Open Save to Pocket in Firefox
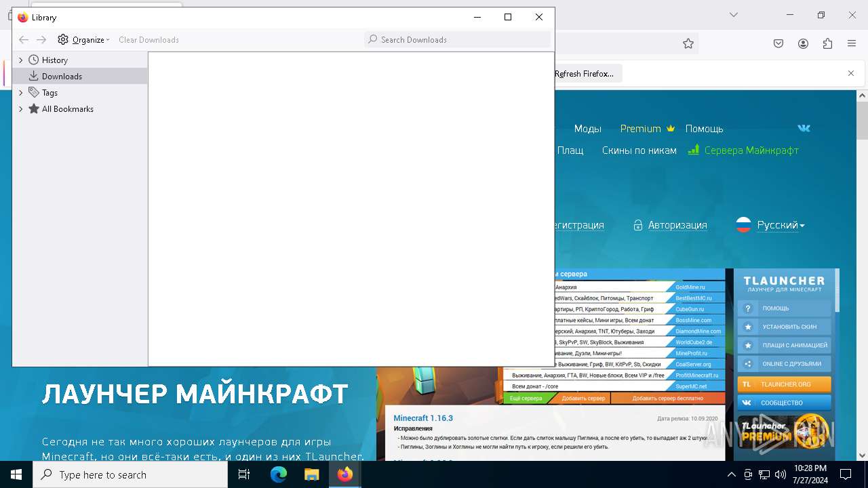868x488 pixels. pyautogui.click(x=778, y=43)
